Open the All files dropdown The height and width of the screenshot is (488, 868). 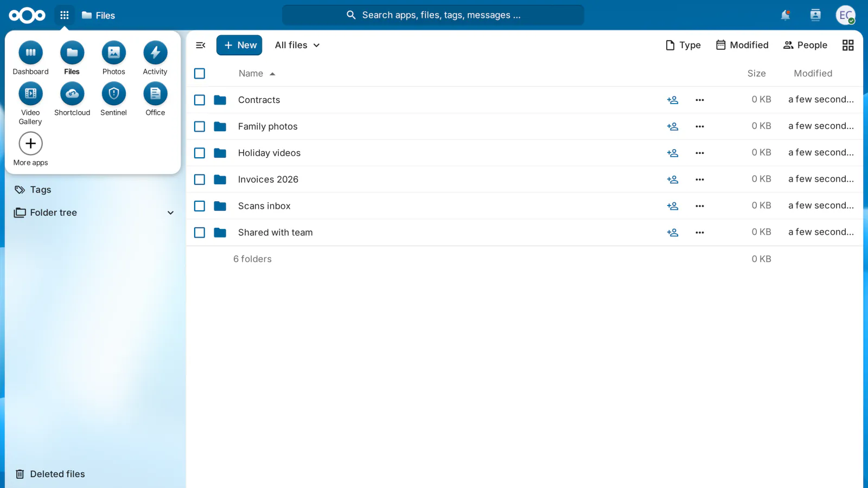tap(297, 45)
